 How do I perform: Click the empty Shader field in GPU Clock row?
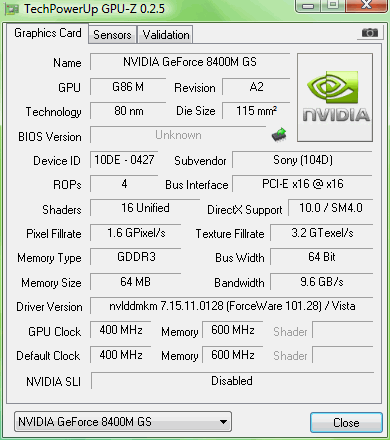[x=343, y=330]
